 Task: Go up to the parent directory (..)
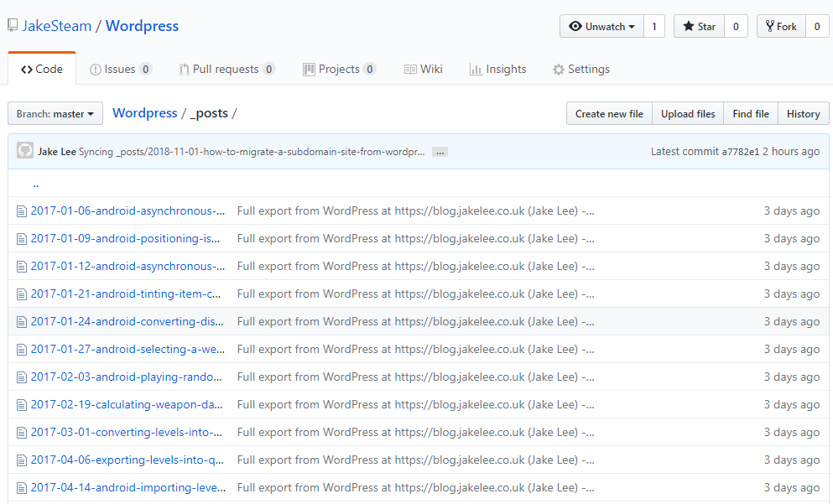click(36, 184)
